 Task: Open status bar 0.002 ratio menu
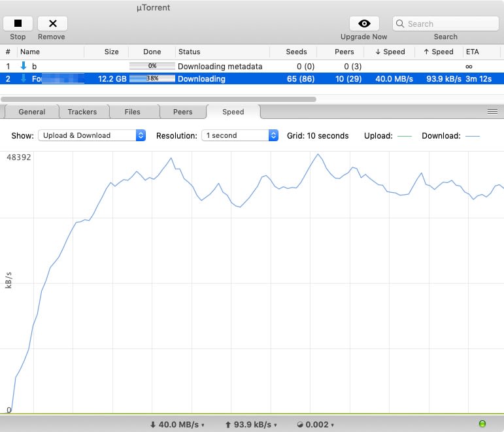pyautogui.click(x=316, y=425)
